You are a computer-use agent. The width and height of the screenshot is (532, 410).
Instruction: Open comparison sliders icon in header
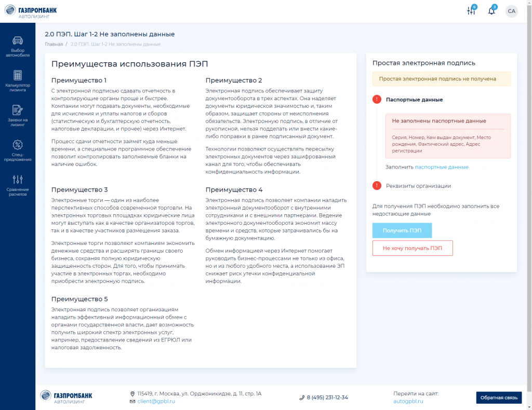tap(471, 11)
